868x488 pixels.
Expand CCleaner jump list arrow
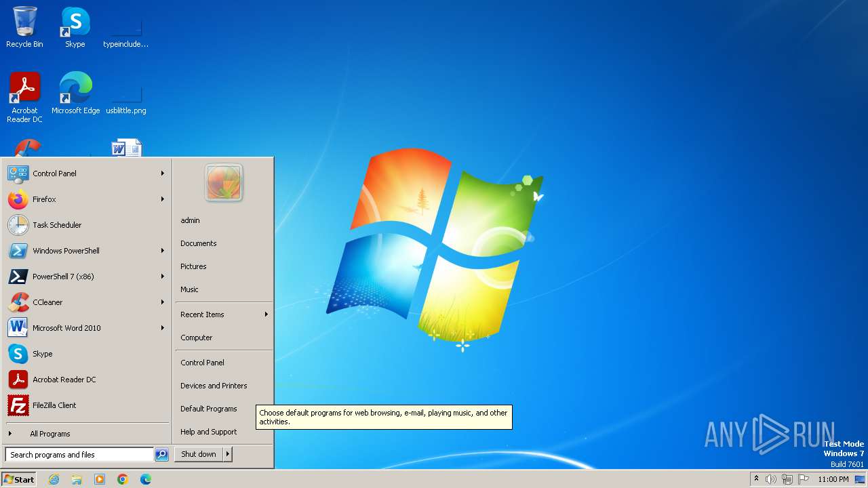pos(163,302)
